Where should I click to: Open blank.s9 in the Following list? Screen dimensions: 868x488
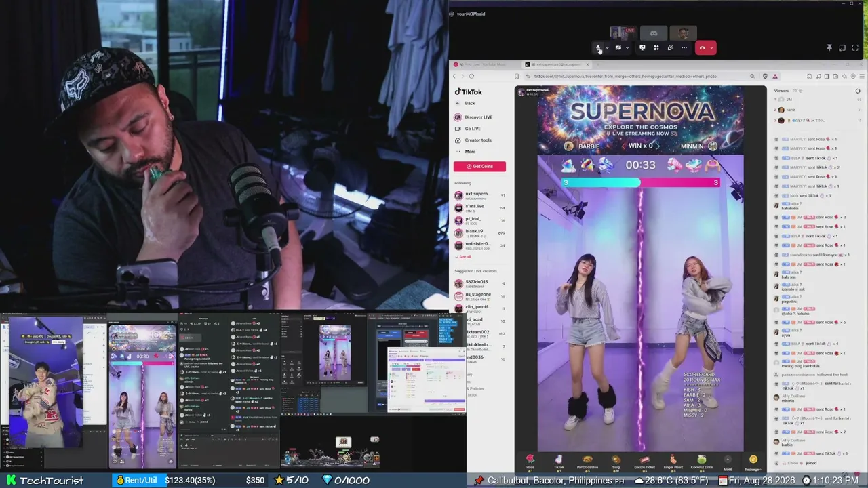coord(479,232)
